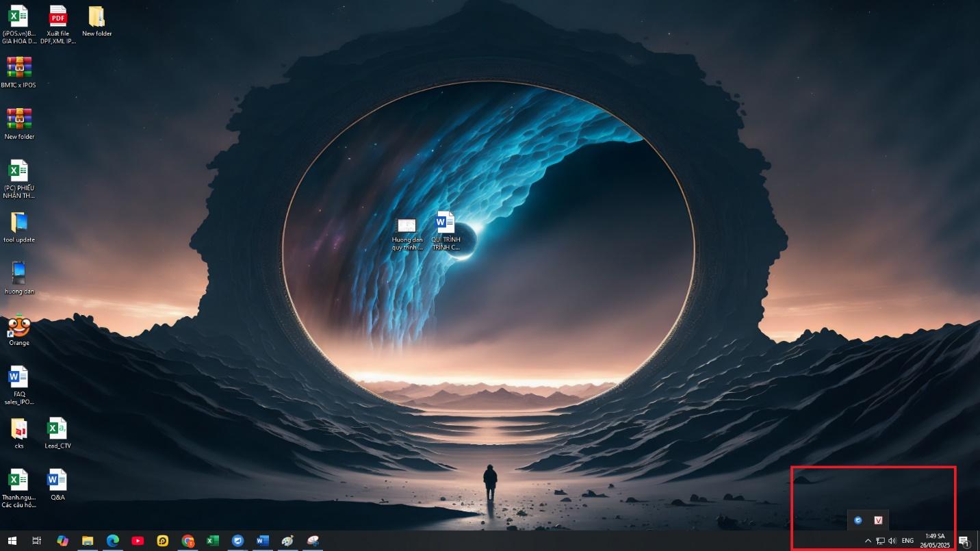Open Paint palette icon on the taskbar
This screenshot has width=980, height=551.
coord(287,541)
